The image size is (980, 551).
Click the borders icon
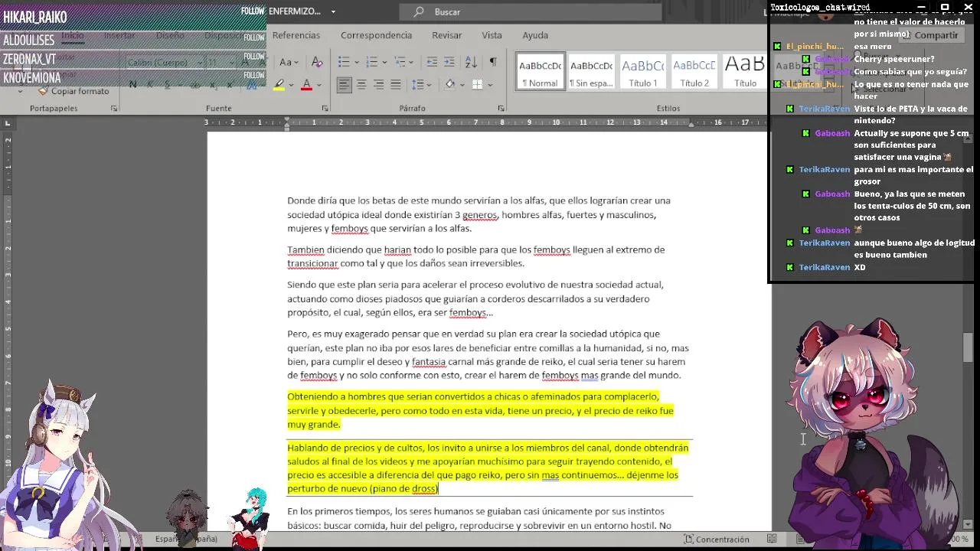(477, 84)
